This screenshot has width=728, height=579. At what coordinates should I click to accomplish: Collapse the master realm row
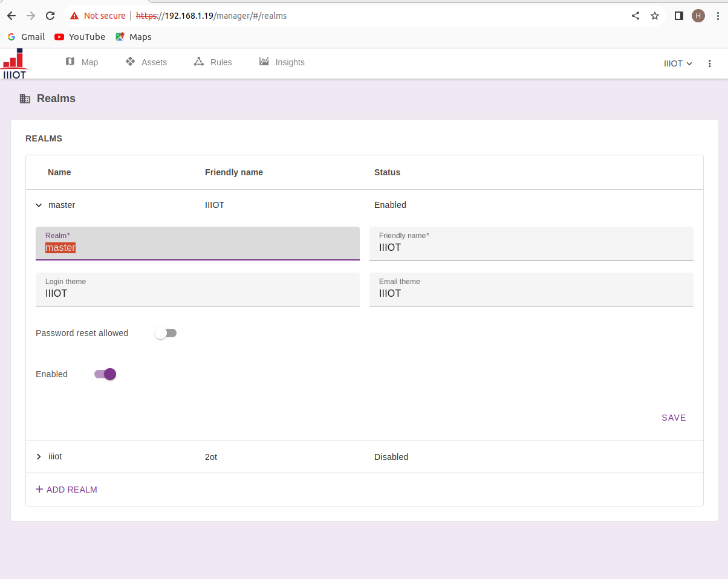tap(39, 205)
